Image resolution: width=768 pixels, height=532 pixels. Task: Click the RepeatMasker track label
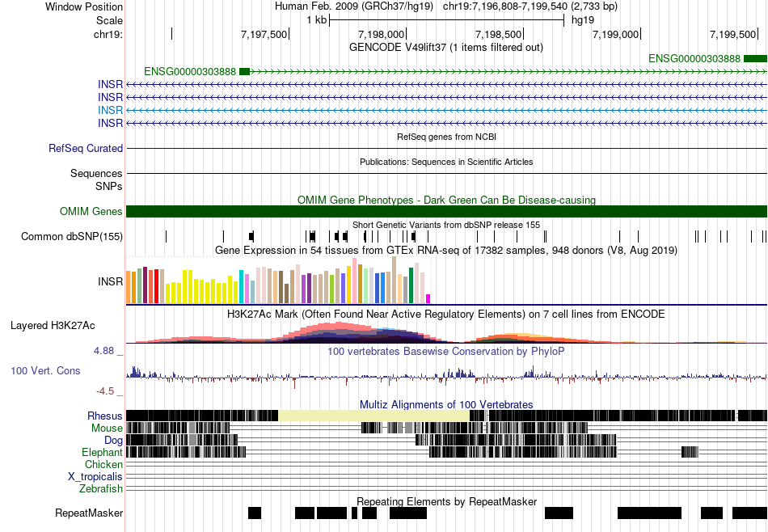(x=89, y=513)
